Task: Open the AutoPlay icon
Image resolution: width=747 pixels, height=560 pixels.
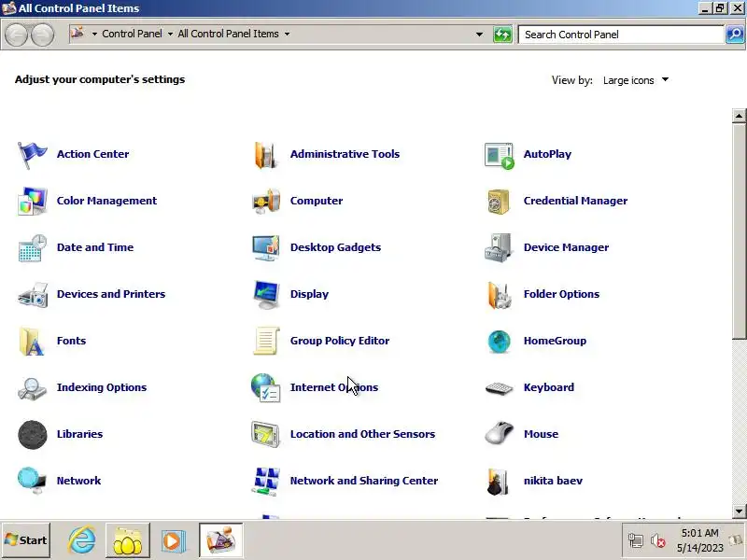Action: (500, 156)
